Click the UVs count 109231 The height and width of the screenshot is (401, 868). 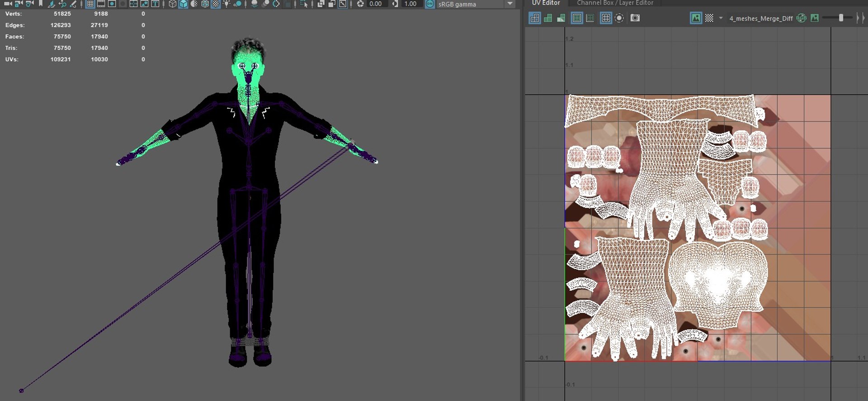61,59
